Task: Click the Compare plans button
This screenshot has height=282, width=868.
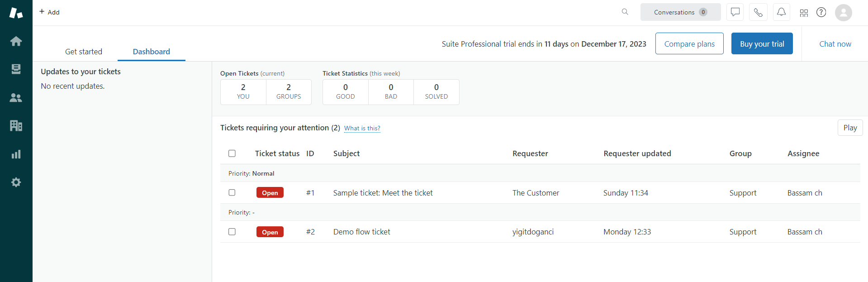Action: 689,44
